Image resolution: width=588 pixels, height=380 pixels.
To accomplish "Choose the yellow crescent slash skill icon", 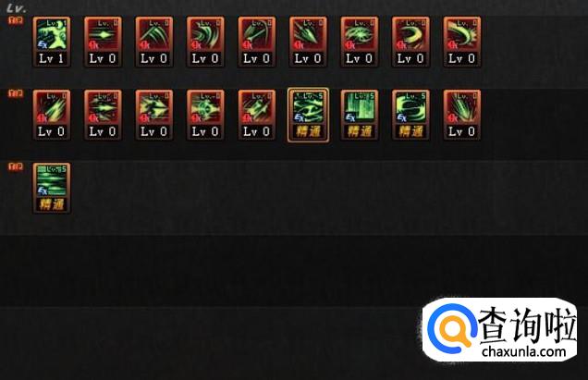I will click(x=411, y=42).
